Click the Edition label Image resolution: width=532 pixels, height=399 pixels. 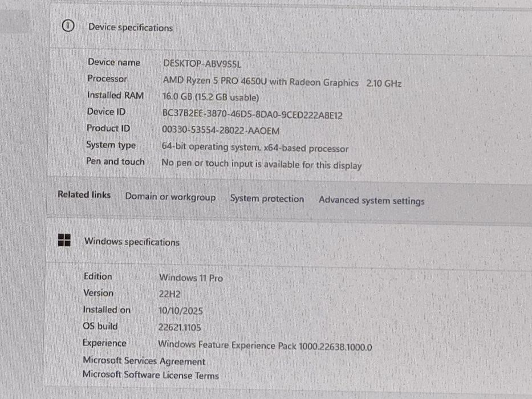click(98, 276)
